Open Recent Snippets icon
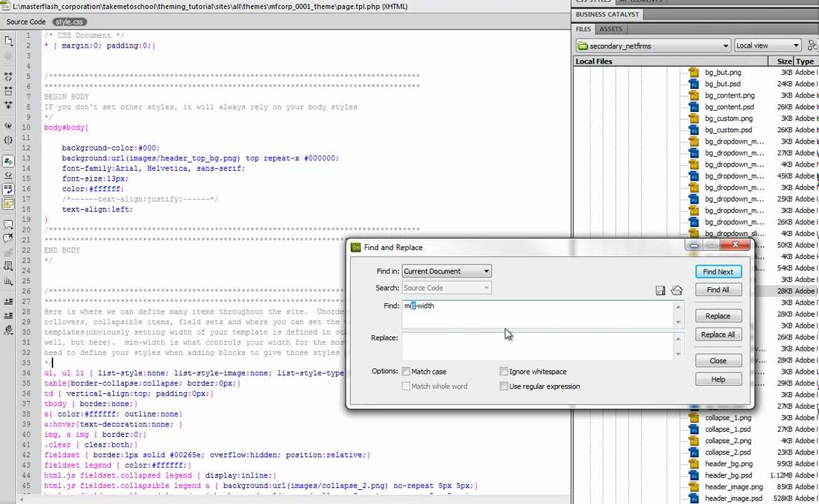This screenshot has height=504, width=819. (x=8, y=267)
